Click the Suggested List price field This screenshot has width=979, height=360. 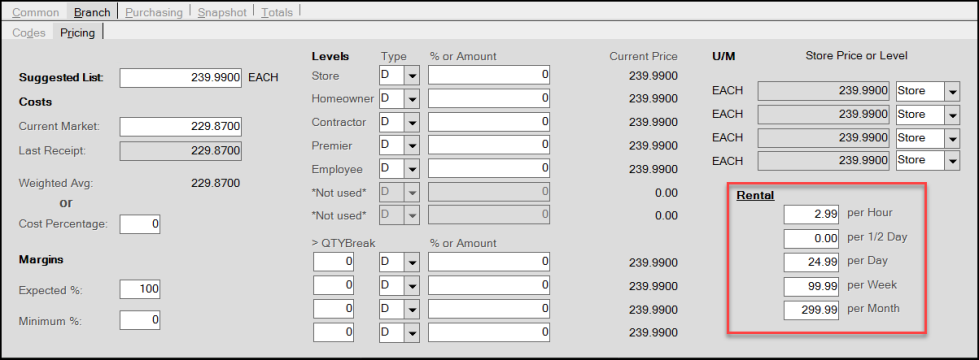tap(180, 77)
